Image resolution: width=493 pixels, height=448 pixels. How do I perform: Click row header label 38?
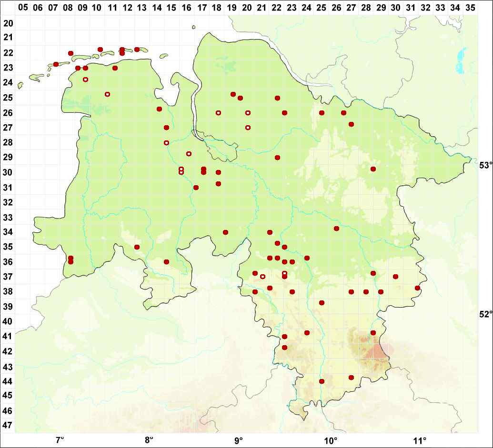point(8,291)
